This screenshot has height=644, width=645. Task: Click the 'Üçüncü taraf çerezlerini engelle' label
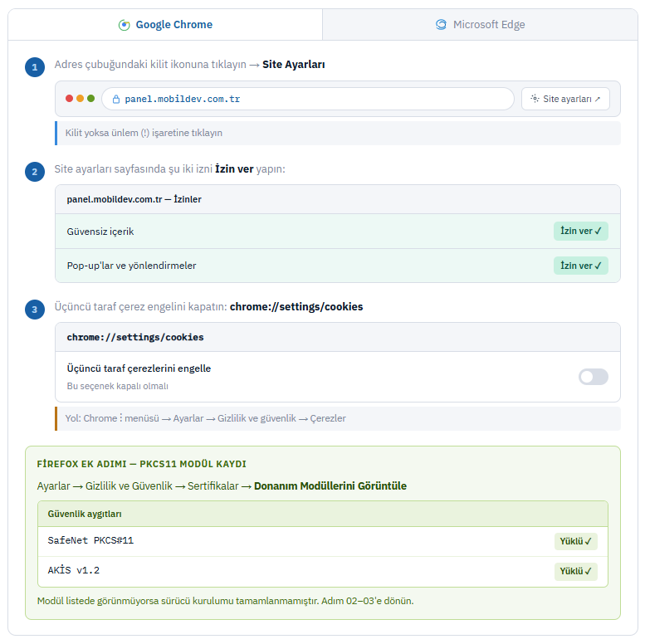pyautogui.click(x=139, y=368)
